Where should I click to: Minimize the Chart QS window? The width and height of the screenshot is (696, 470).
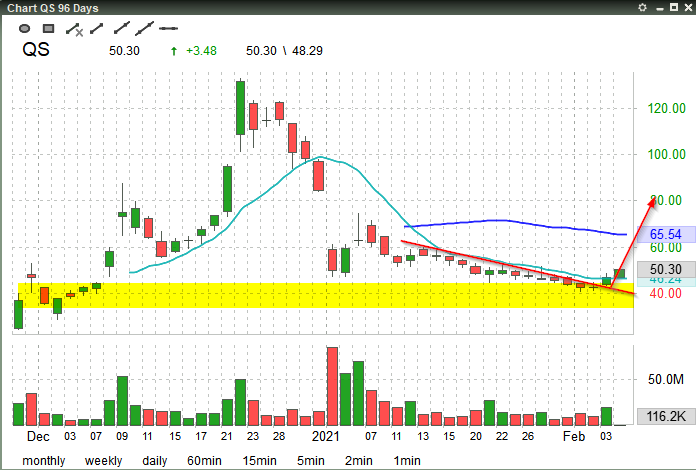tap(660, 8)
